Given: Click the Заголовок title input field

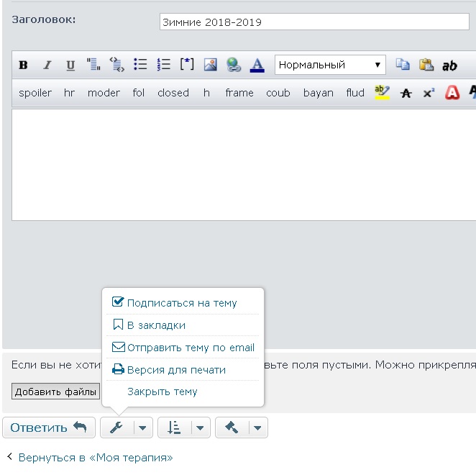Looking at the screenshot, I should [x=313, y=22].
